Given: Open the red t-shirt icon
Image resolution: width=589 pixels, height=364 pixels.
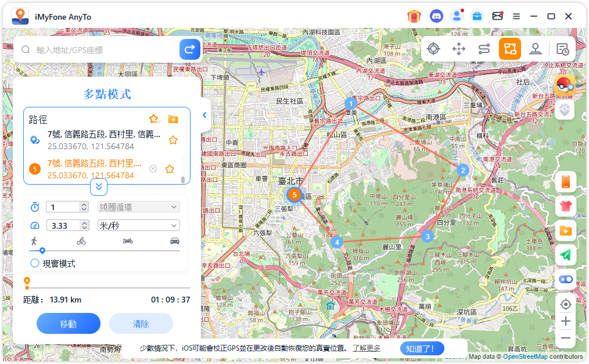Looking at the screenshot, I should [565, 206].
